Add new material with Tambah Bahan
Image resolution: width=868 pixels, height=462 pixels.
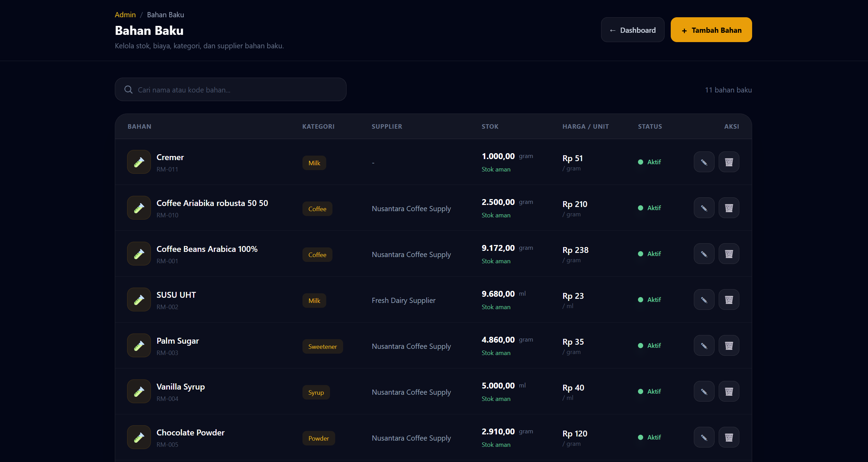coord(711,30)
